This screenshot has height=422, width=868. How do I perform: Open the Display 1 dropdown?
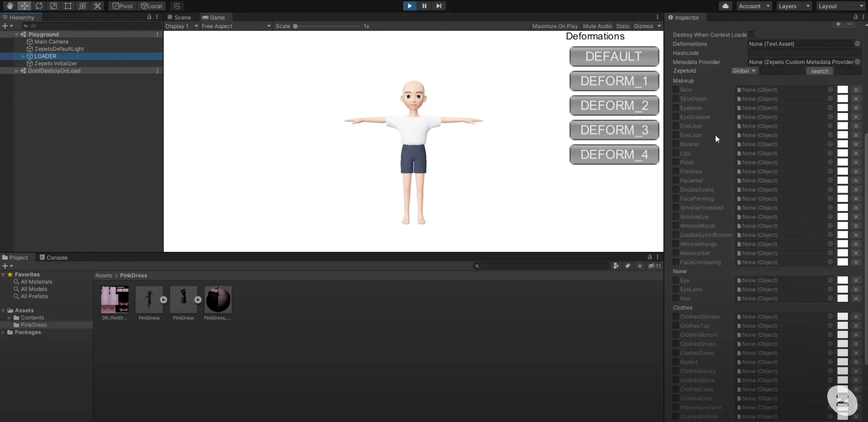pyautogui.click(x=182, y=26)
